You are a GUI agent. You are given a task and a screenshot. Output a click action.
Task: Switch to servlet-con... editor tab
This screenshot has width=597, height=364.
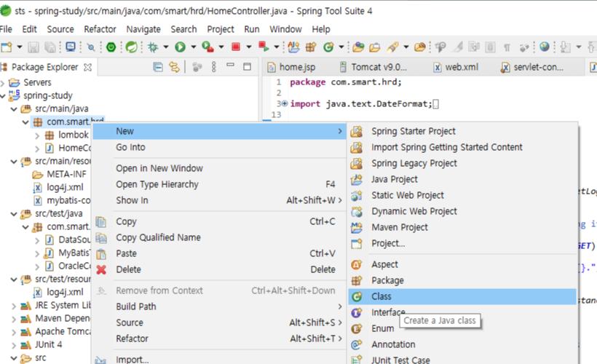tap(532, 68)
